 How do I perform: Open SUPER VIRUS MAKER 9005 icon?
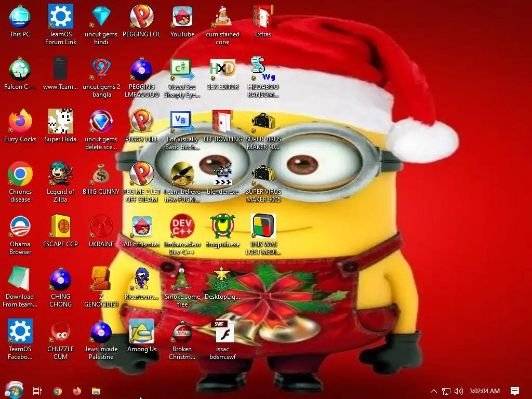263,174
